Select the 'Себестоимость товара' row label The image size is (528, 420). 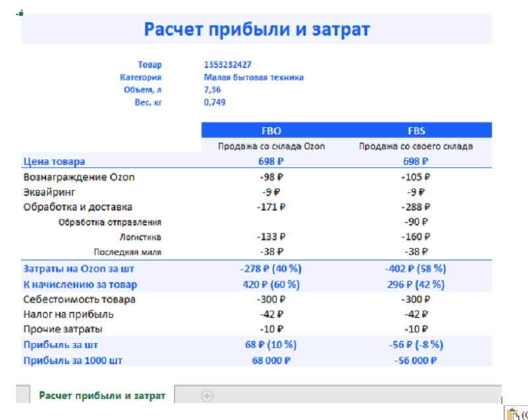tap(79, 299)
